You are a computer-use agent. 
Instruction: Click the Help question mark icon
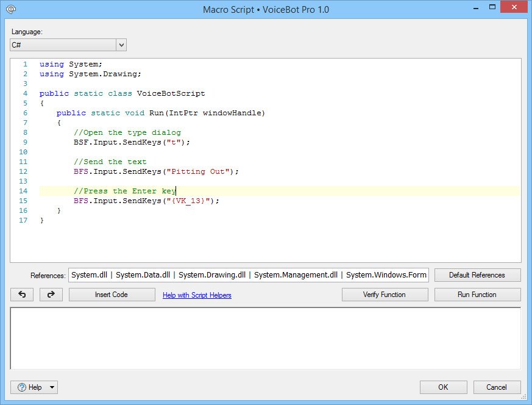tap(22, 387)
